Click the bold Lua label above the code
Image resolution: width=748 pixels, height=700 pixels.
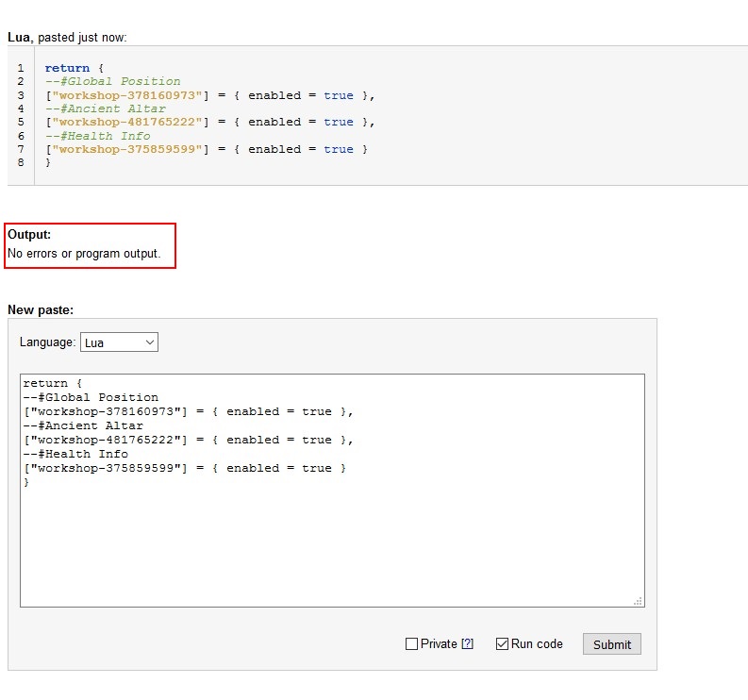tap(19, 37)
